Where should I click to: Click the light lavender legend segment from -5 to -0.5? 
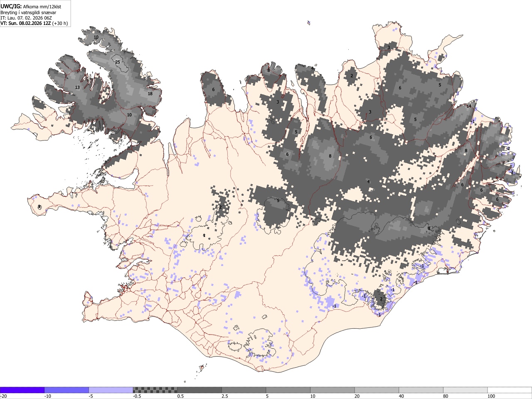click(111, 390)
